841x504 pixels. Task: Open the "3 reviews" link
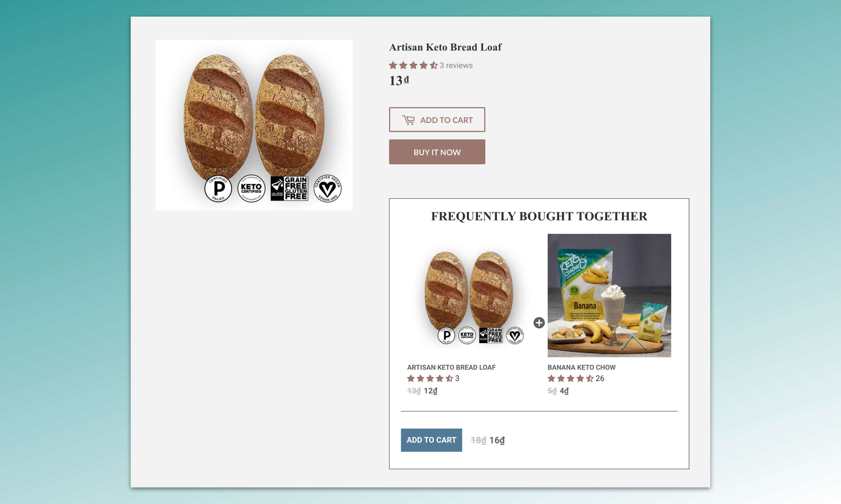click(456, 65)
